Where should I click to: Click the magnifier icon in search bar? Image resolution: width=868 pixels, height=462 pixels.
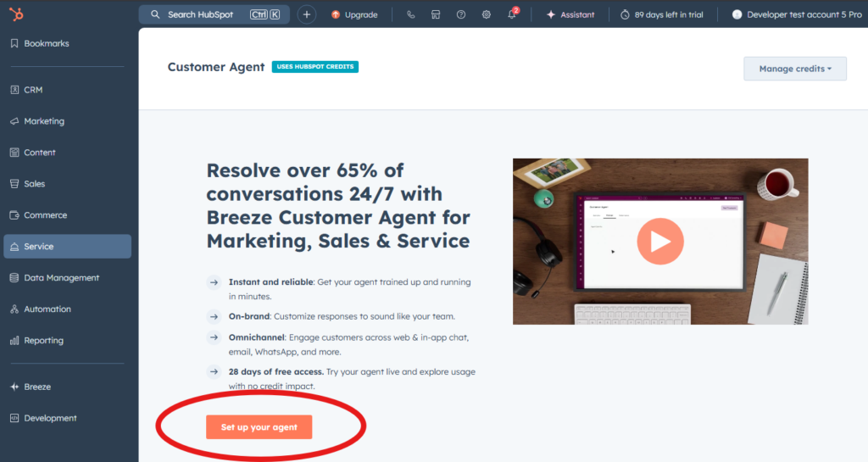click(x=156, y=14)
